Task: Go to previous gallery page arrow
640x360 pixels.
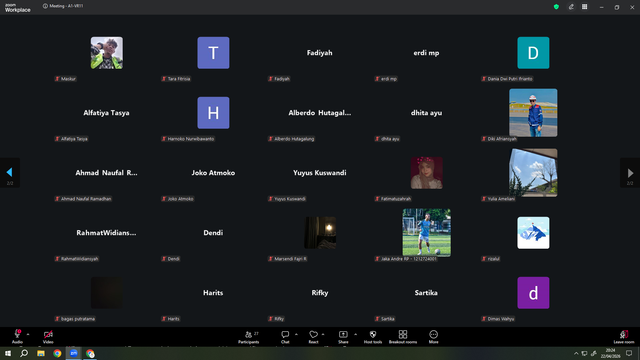Action: (10, 173)
